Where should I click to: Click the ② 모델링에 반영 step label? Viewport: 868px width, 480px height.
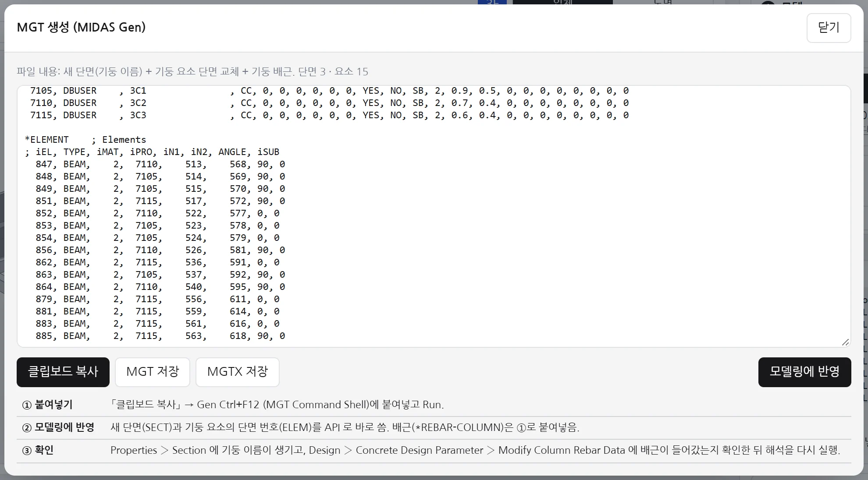point(58,427)
